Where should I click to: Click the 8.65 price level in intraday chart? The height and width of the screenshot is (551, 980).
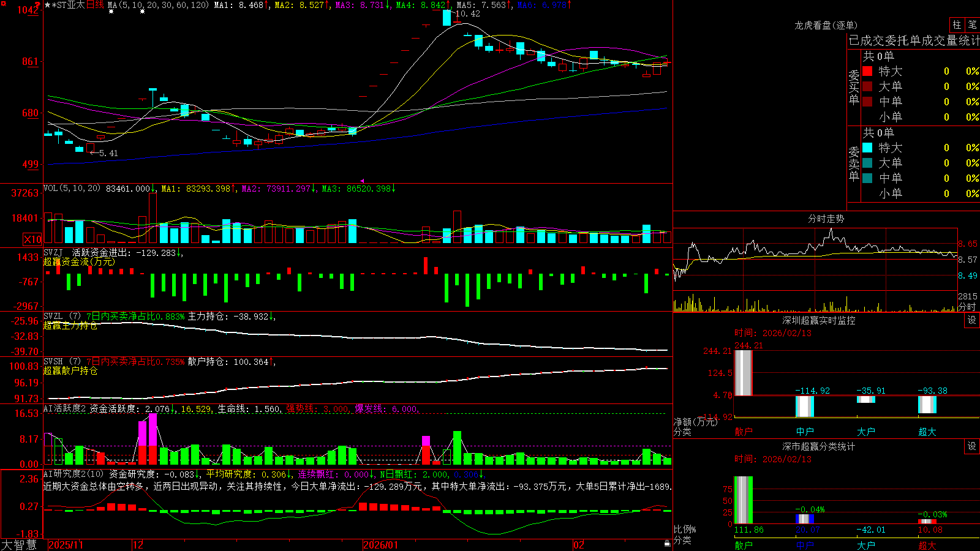968,244
